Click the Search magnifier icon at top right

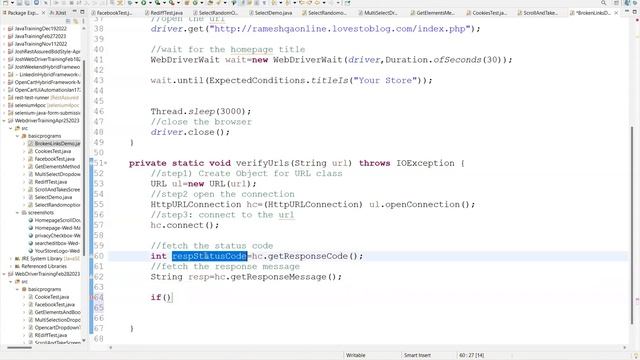coord(603,3)
